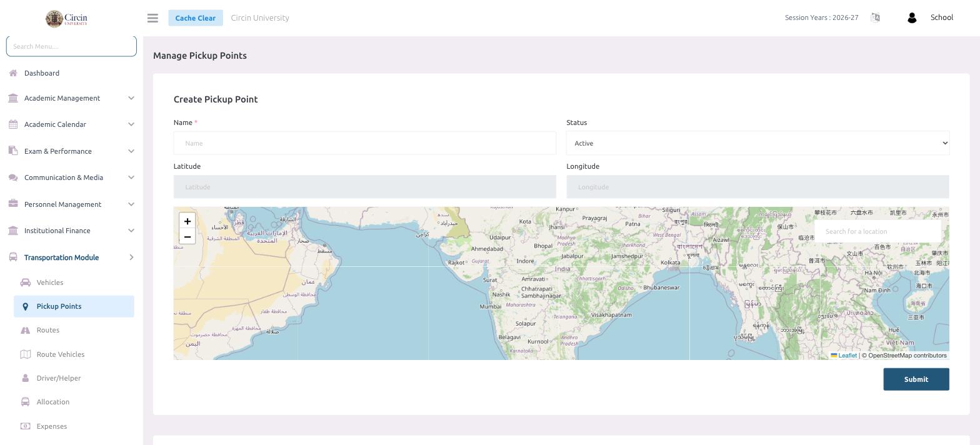The width and height of the screenshot is (980, 445).
Task: Focus the Name input field
Action: 365,143
